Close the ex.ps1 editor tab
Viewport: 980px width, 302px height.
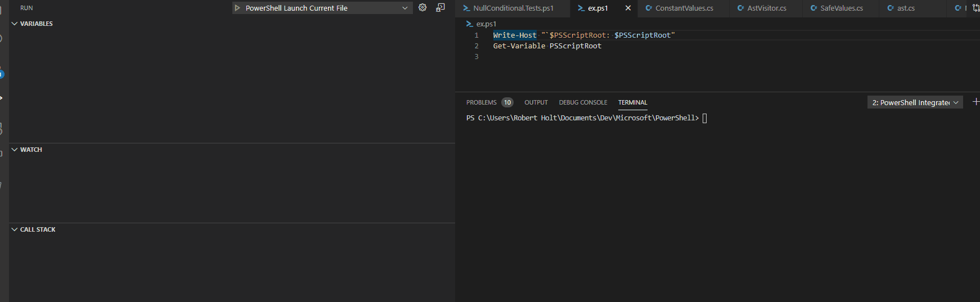(x=628, y=8)
